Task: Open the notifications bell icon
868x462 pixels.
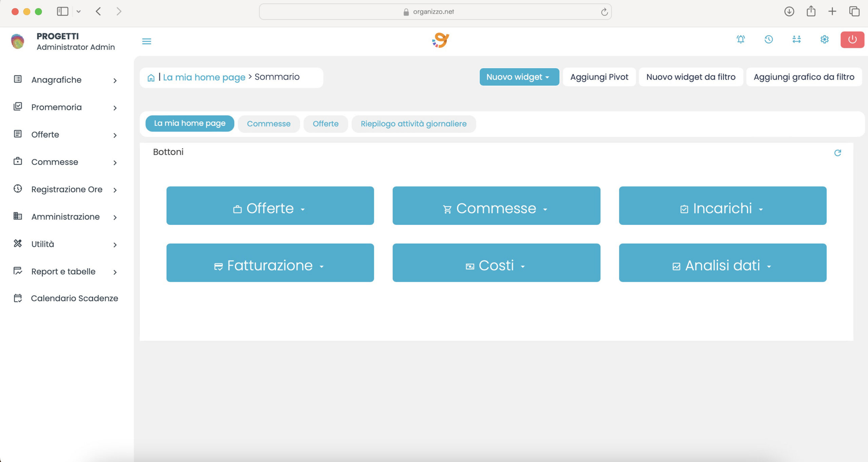Action: (x=741, y=39)
